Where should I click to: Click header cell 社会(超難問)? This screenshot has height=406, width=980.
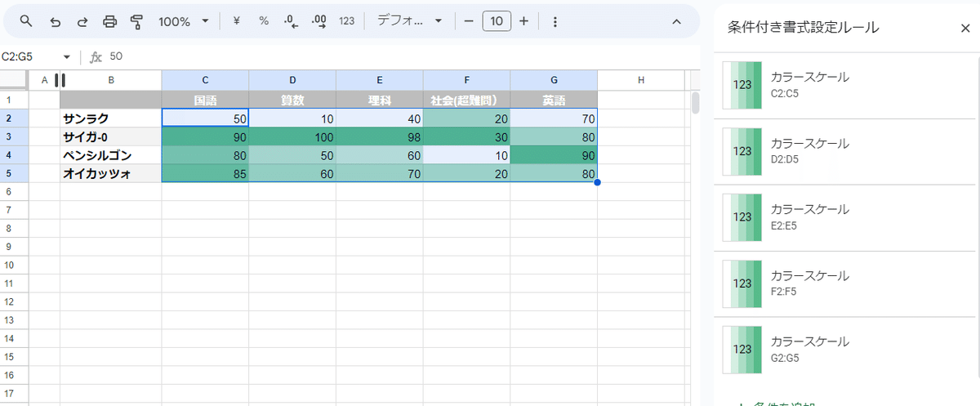(467, 100)
